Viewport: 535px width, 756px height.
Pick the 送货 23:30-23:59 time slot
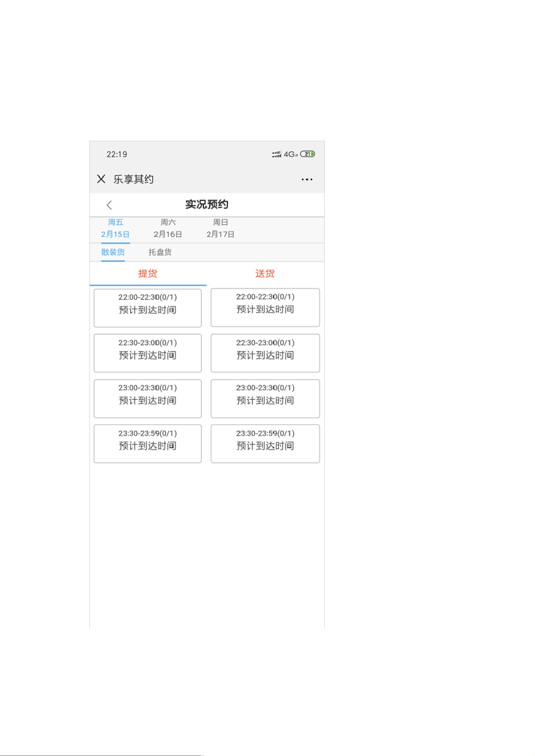(x=265, y=444)
